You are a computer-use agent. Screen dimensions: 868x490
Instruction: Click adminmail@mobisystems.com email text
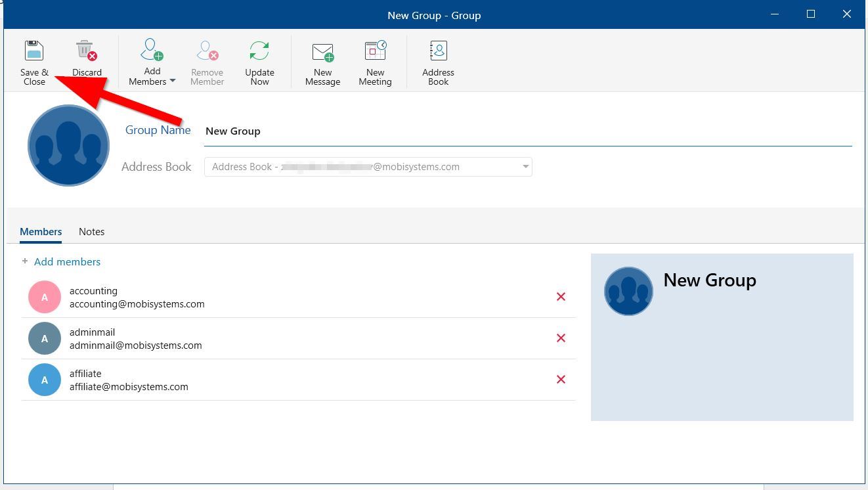(136, 345)
